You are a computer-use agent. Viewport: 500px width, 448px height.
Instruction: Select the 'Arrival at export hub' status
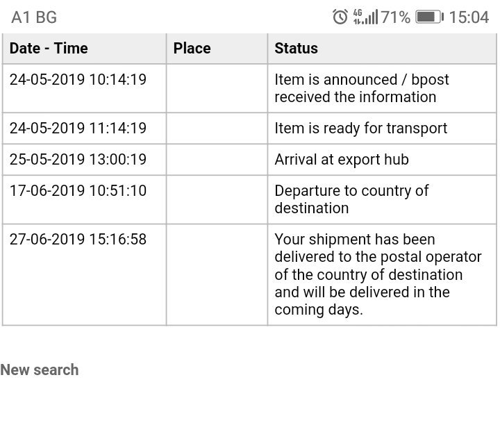342,160
